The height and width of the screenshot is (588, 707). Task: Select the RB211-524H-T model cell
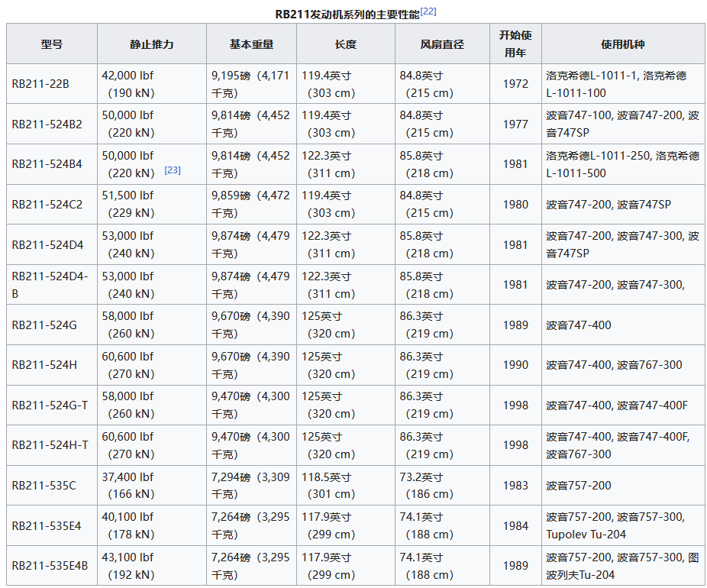pyautogui.click(x=52, y=445)
